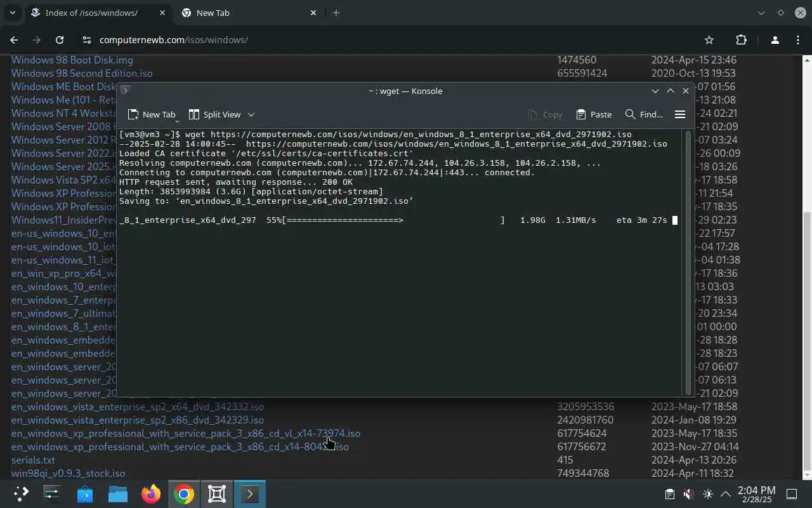The height and width of the screenshot is (508, 812).
Task: Switch to Konsole in taskbar
Action: pyautogui.click(x=250, y=494)
